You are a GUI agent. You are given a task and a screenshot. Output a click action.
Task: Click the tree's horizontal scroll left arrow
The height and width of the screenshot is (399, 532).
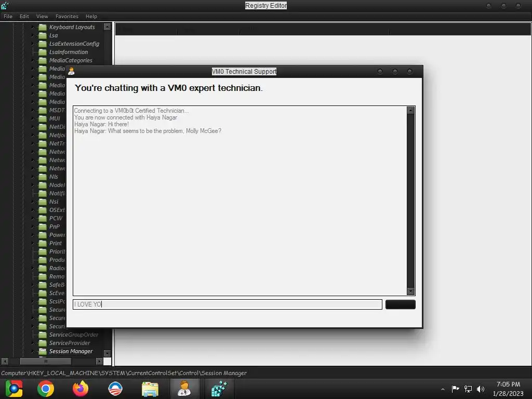tap(5, 362)
